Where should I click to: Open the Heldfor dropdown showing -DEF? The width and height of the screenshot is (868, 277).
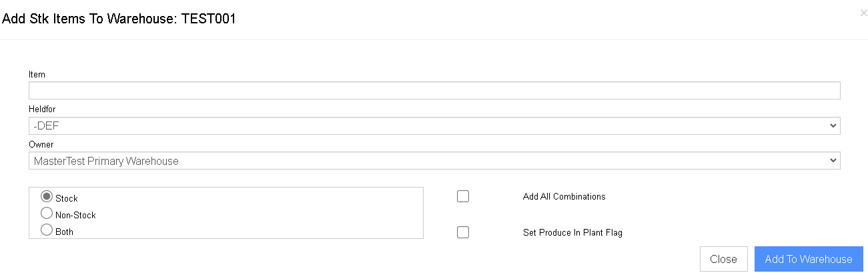pos(434,125)
